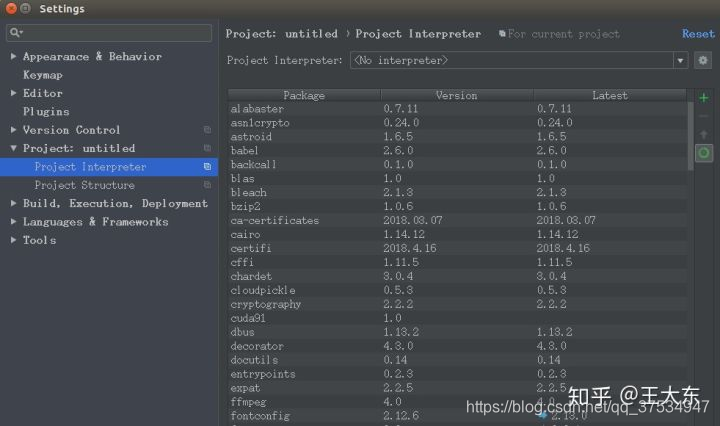Collapse the Project: untitled section
Screen dimensions: 720x426
click(13, 148)
